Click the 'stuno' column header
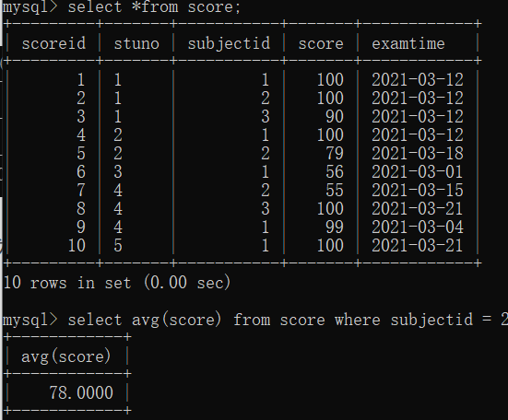 tap(136, 43)
